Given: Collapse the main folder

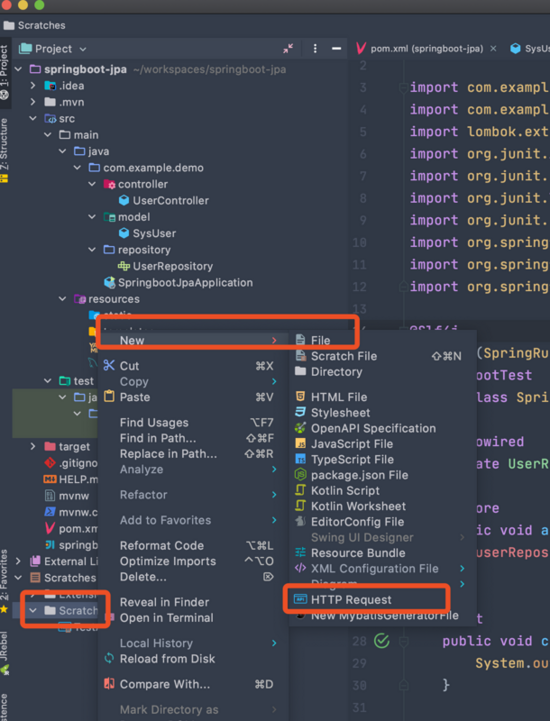Looking at the screenshot, I should coord(48,135).
